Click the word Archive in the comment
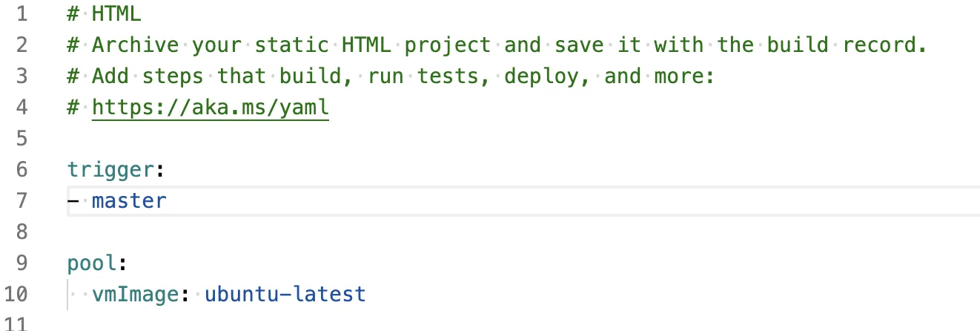The width and height of the screenshot is (980, 331). click(x=135, y=45)
